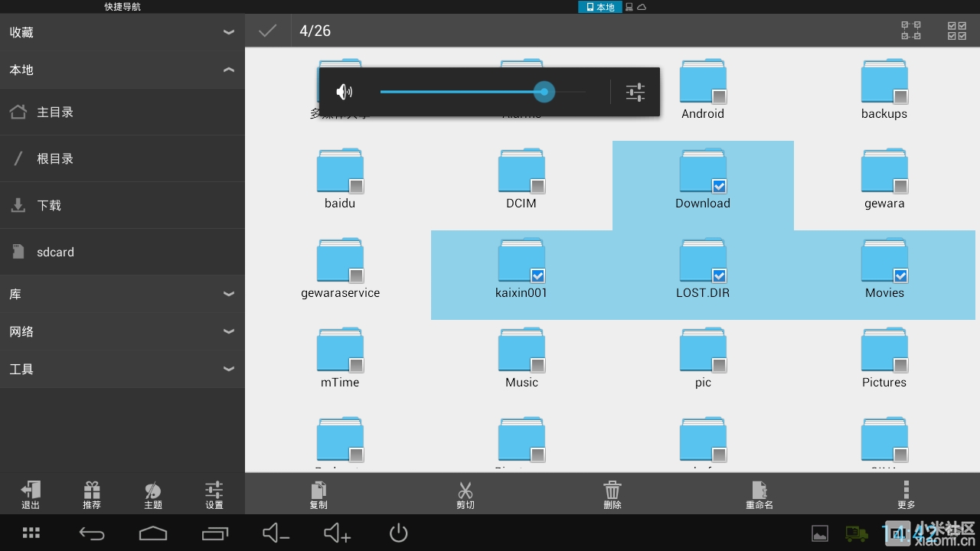
Task: Expand the 收藏 favorites section
Action: [x=228, y=32]
